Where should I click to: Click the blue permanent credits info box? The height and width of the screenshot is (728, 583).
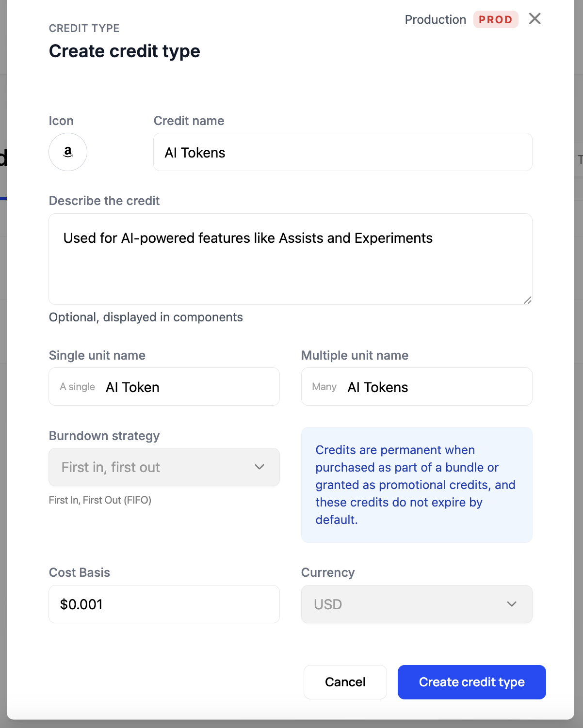pos(416,485)
